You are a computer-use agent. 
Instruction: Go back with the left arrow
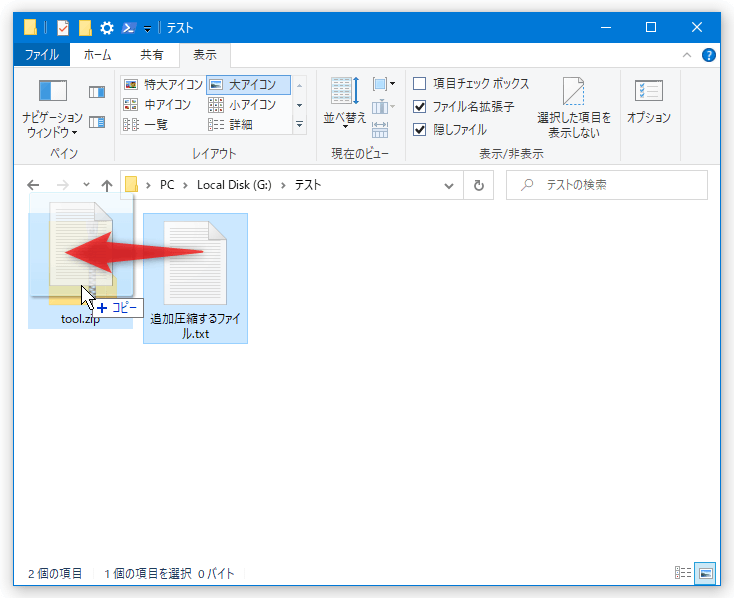pos(33,185)
